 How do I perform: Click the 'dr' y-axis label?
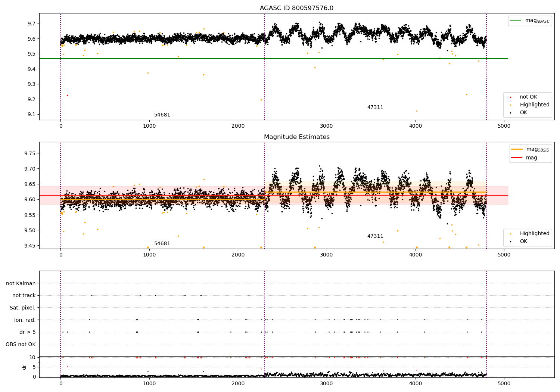[24, 367]
